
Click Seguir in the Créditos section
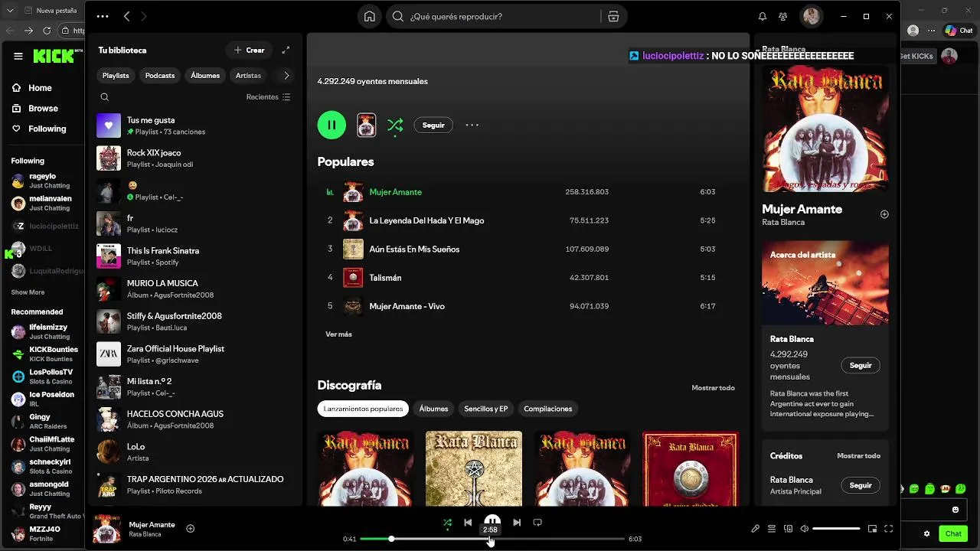click(x=861, y=485)
